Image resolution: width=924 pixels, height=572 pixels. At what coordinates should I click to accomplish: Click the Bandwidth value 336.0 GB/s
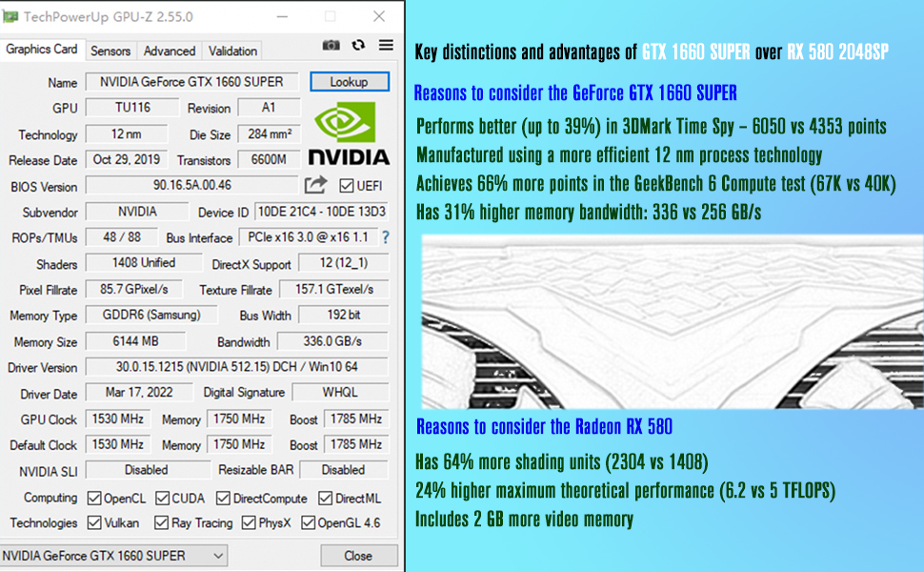(x=333, y=341)
